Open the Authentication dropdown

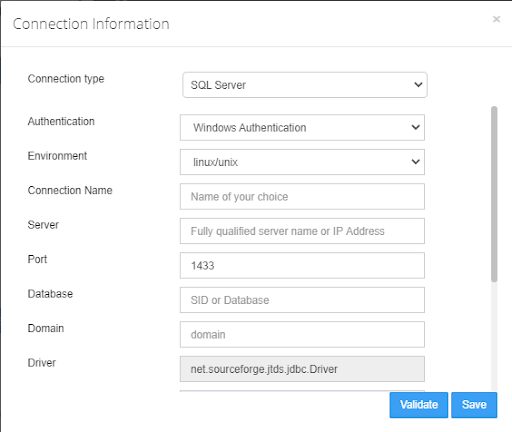point(302,127)
